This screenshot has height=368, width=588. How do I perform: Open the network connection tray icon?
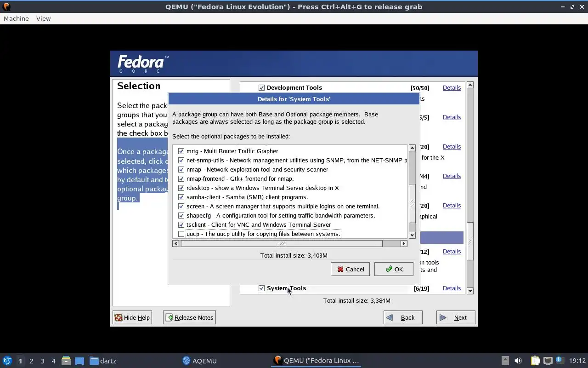click(x=548, y=361)
